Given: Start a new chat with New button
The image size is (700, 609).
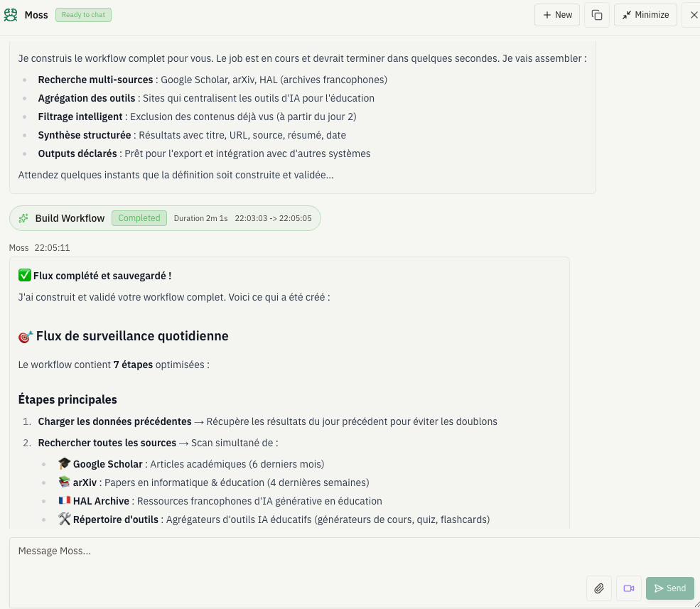Looking at the screenshot, I should click(557, 15).
